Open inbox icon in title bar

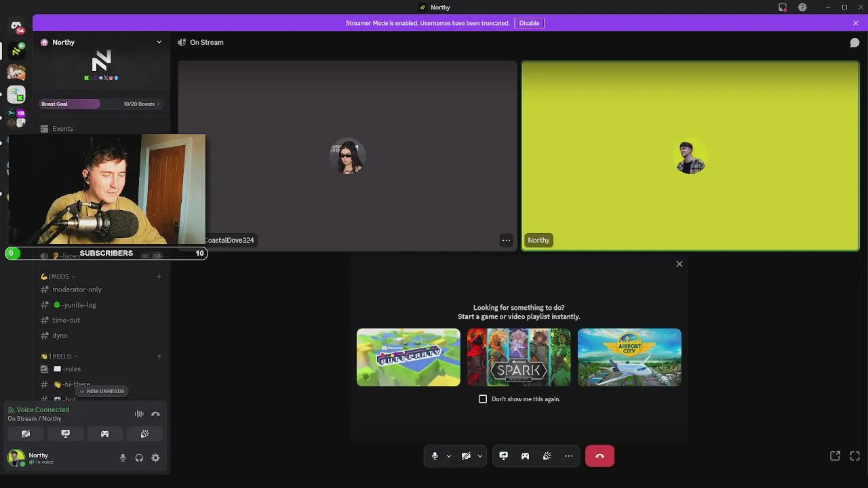point(783,7)
